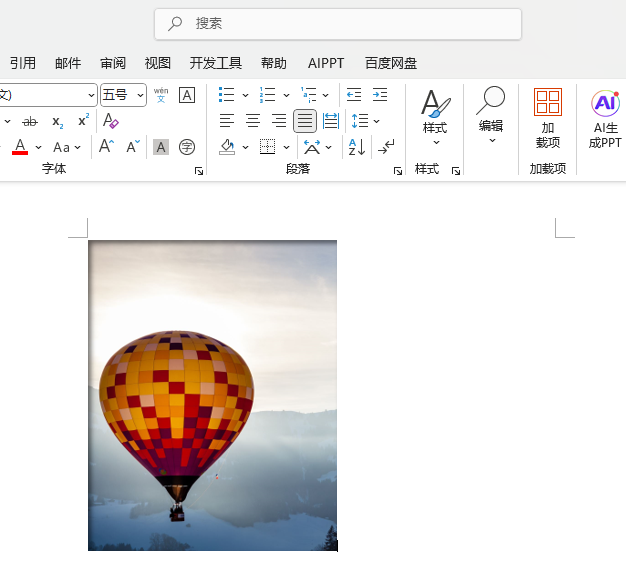Toggle justify alignment
Viewport: 626px width, 585px height.
coord(305,121)
